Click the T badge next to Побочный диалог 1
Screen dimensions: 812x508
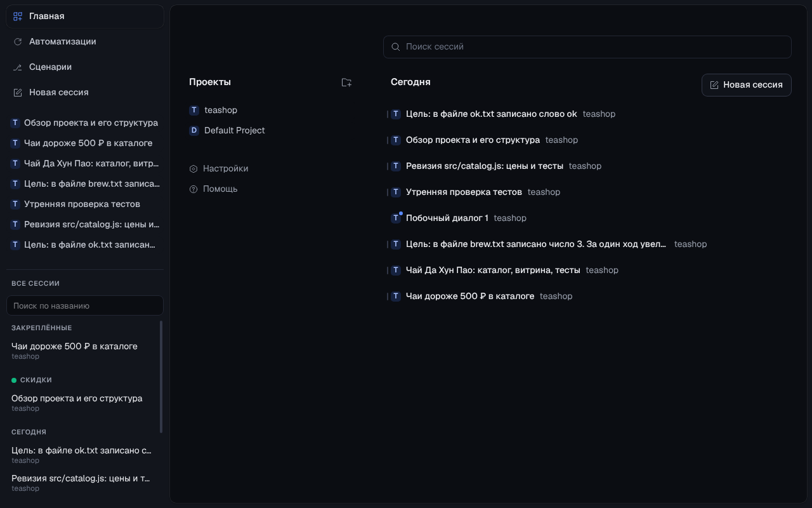click(396, 218)
